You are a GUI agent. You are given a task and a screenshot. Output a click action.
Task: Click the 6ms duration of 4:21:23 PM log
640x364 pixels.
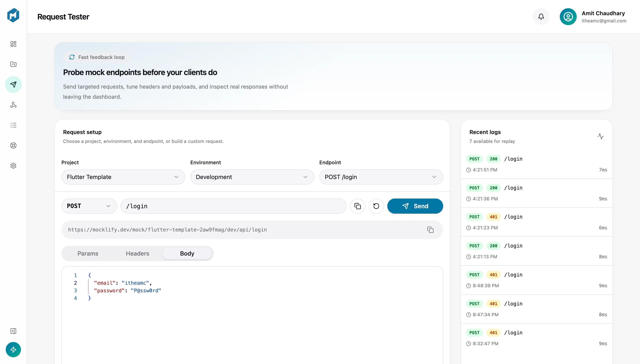[x=603, y=228]
